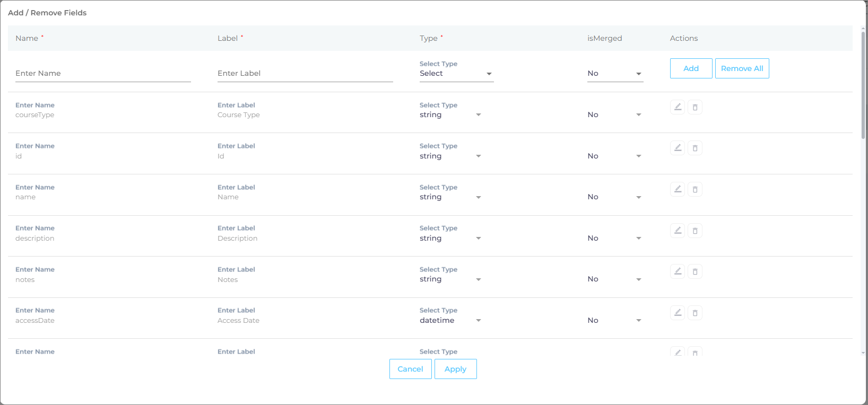Click the Add button
Image resolution: width=868 pixels, height=405 pixels.
pyautogui.click(x=691, y=68)
